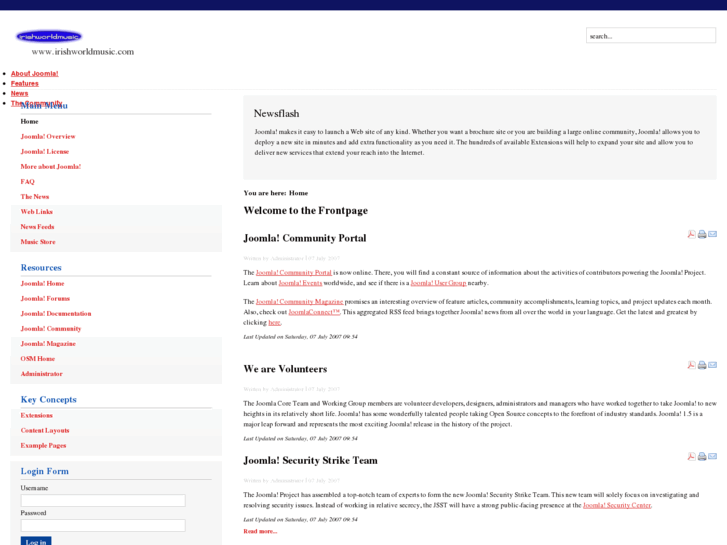
Task: Open Joomla! Home resource link
Action: [x=42, y=283]
